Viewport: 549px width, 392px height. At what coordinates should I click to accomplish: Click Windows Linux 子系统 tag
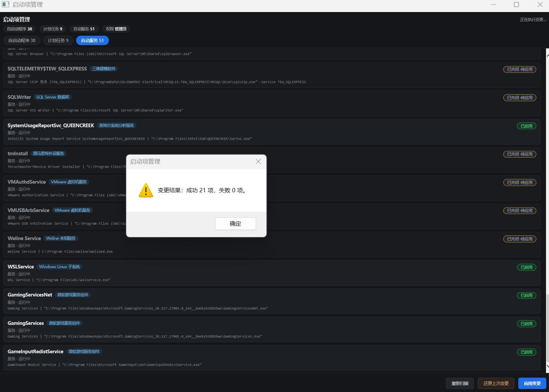(59, 267)
